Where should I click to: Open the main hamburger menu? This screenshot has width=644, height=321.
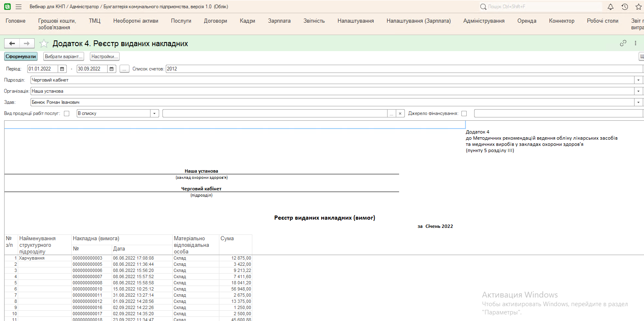19,7
